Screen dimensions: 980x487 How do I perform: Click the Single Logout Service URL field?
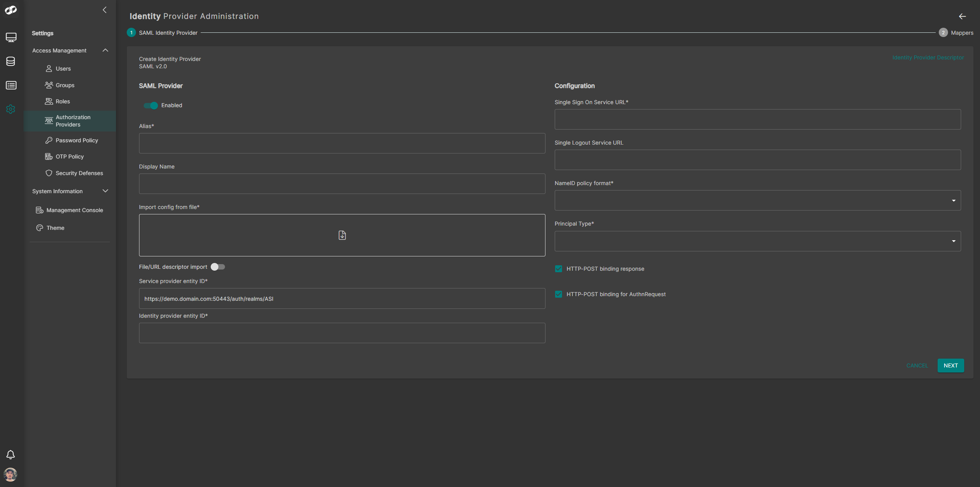pyautogui.click(x=758, y=160)
